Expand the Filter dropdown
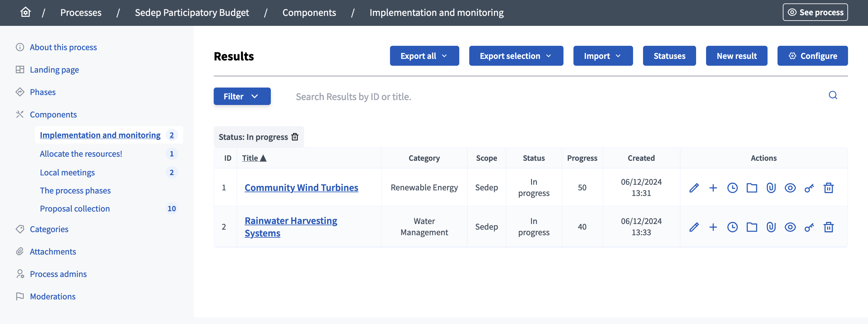868x324 pixels. click(241, 96)
